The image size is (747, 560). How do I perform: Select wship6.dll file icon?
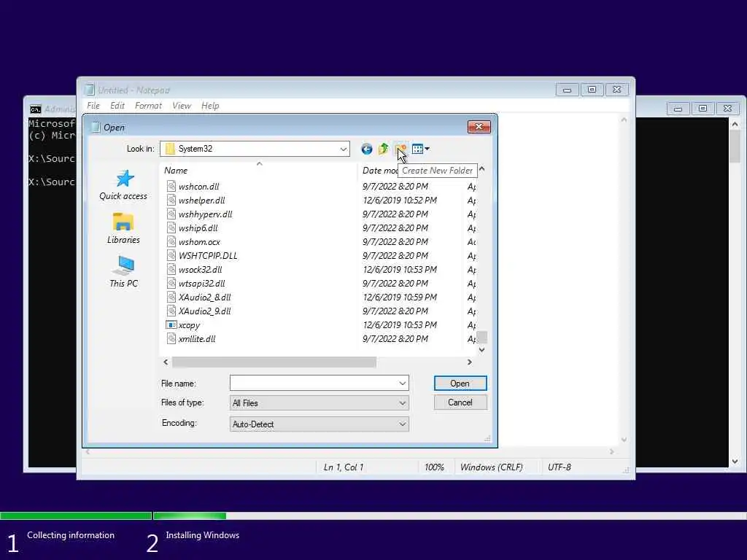pyautogui.click(x=171, y=227)
